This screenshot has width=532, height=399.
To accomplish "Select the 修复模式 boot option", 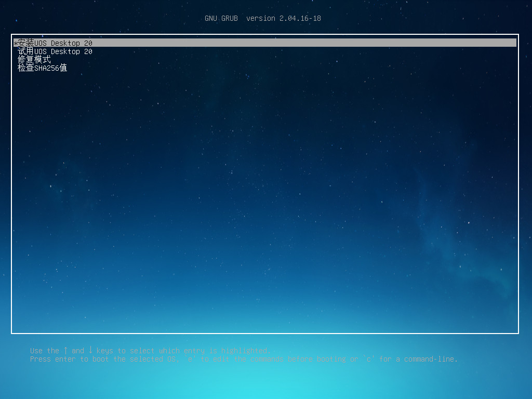I will [x=34, y=60].
